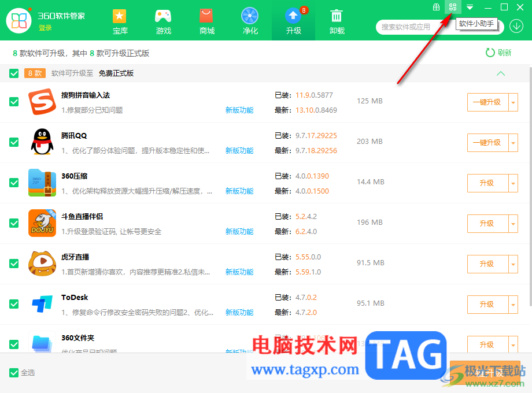
Task: Click the gift box icon in title bar
Action: click(437, 7)
